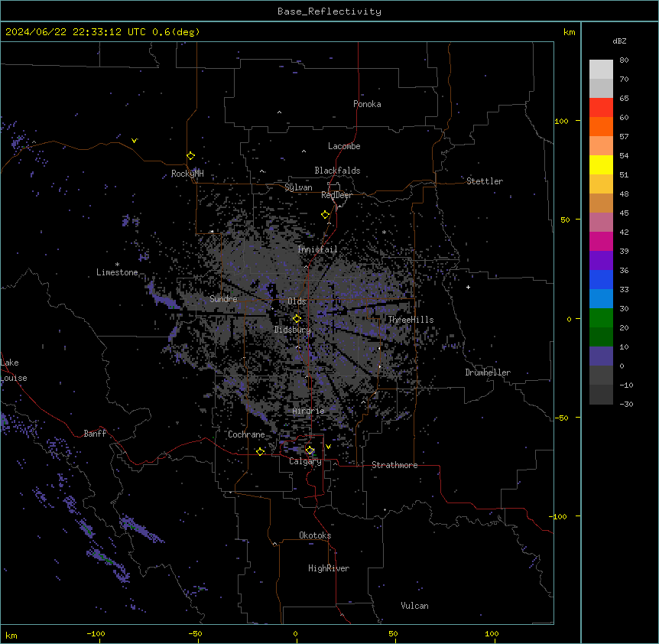Viewport: 659px width, 644px height.
Task: Click the yellow v marker northwest of RockyMH
Action: [134, 141]
